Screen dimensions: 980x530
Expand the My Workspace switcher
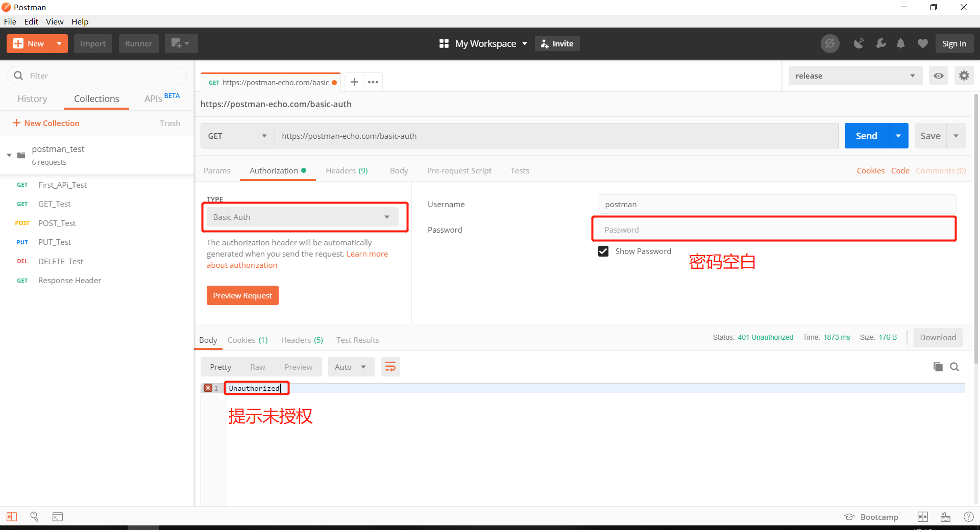(x=483, y=44)
